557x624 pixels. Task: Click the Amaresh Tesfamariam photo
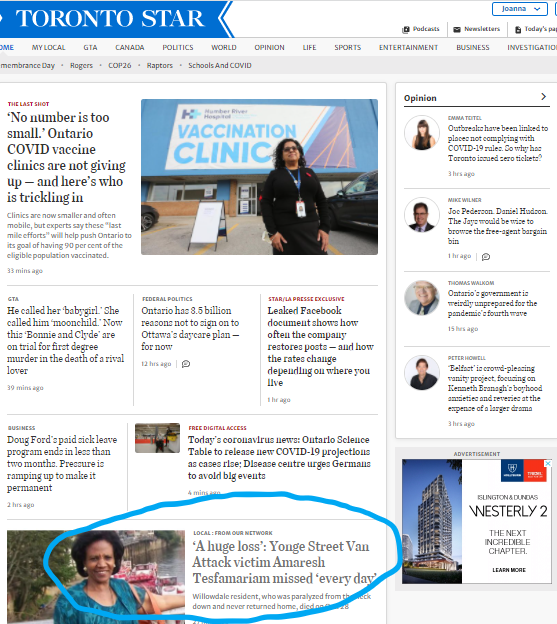pos(96,577)
